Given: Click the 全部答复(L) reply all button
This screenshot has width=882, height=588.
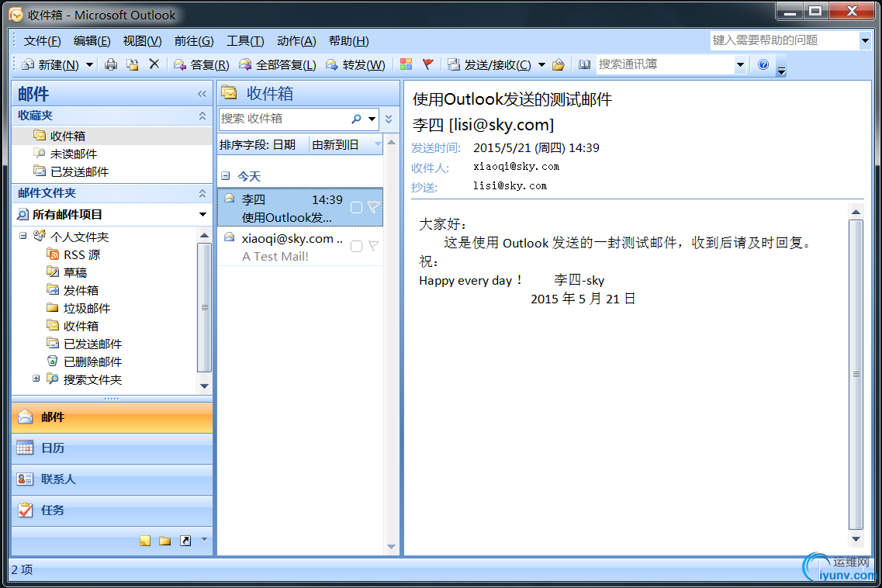Looking at the screenshot, I should click(277, 64).
